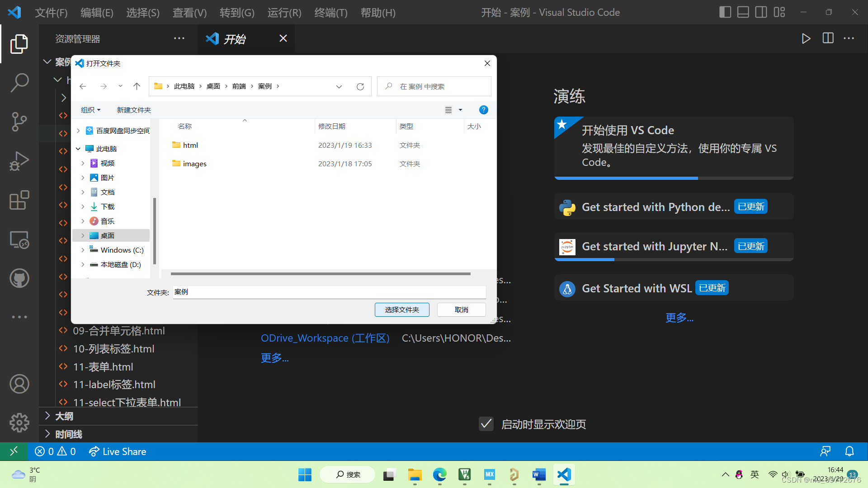
Task: Open the Run and Debug view
Action: [19, 161]
